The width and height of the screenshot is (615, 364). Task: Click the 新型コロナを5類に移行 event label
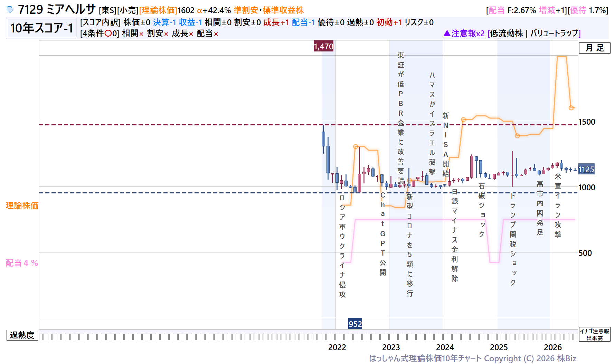(410, 245)
